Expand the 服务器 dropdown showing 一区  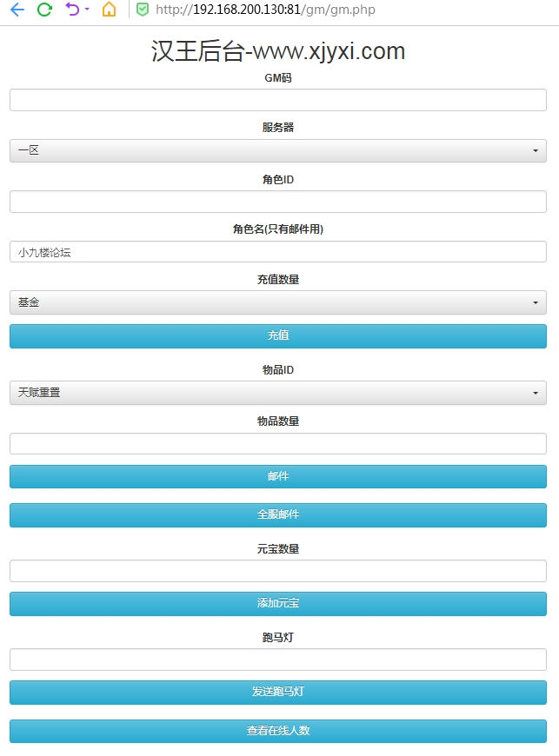(x=277, y=150)
